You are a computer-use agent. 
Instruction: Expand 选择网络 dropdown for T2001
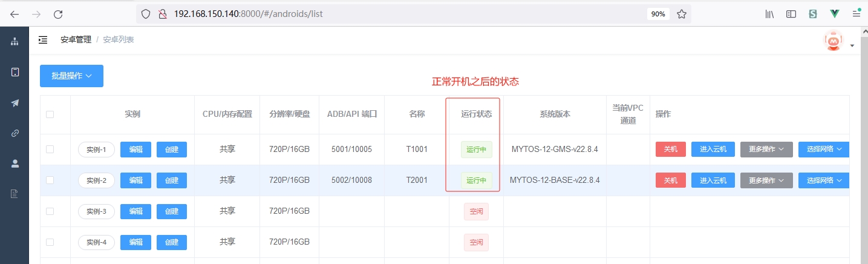824,180
